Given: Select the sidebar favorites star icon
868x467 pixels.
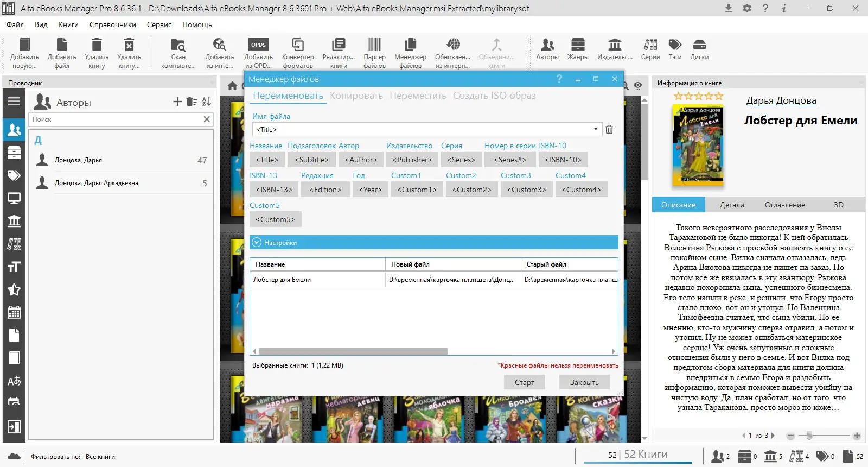Looking at the screenshot, I should tap(14, 289).
